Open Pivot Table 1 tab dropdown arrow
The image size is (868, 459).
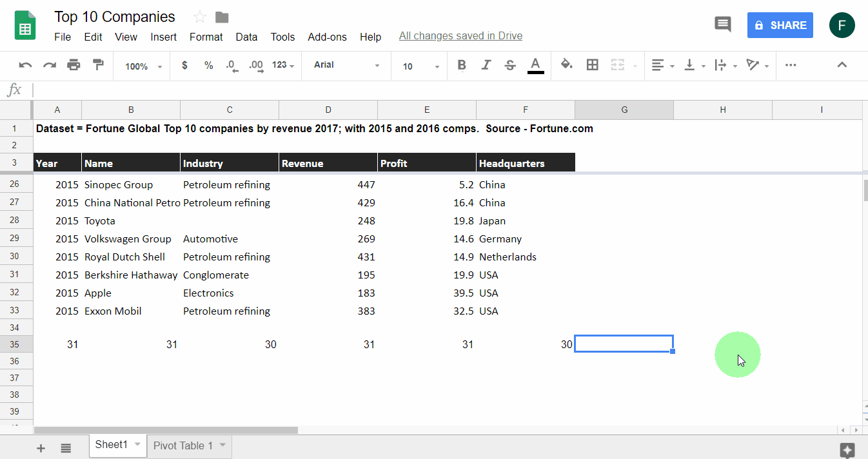pyautogui.click(x=222, y=445)
